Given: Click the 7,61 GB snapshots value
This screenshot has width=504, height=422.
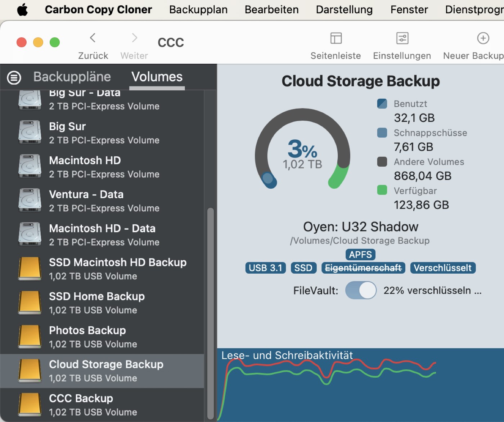Looking at the screenshot, I should coord(414,147).
